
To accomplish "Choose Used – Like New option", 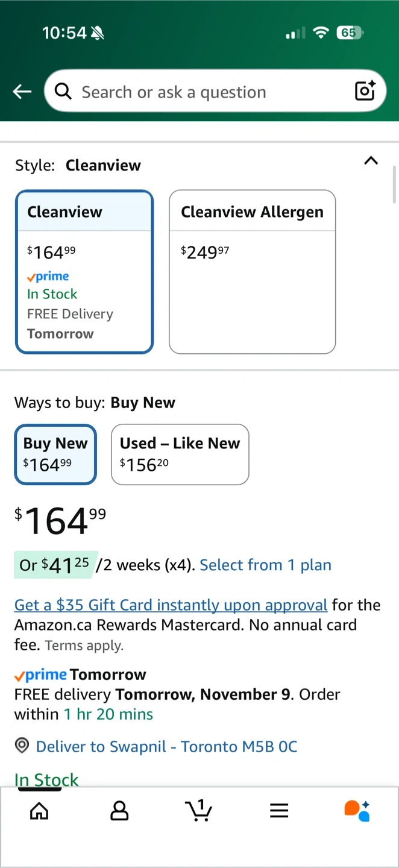I will coord(180,454).
